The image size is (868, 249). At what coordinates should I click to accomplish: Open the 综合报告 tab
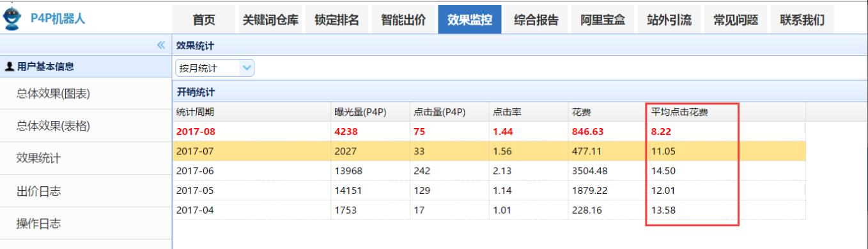point(536,20)
